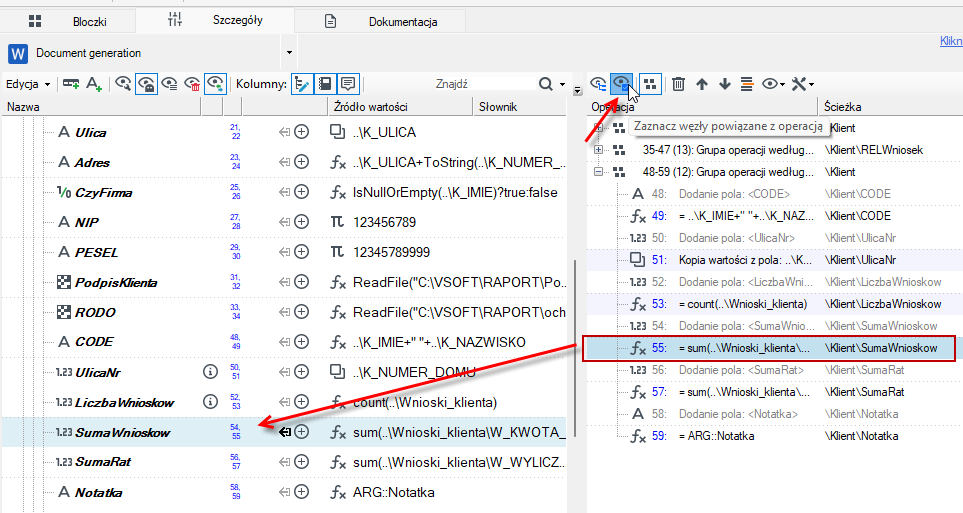
Task: Click the Słownik column header
Action: [520, 107]
